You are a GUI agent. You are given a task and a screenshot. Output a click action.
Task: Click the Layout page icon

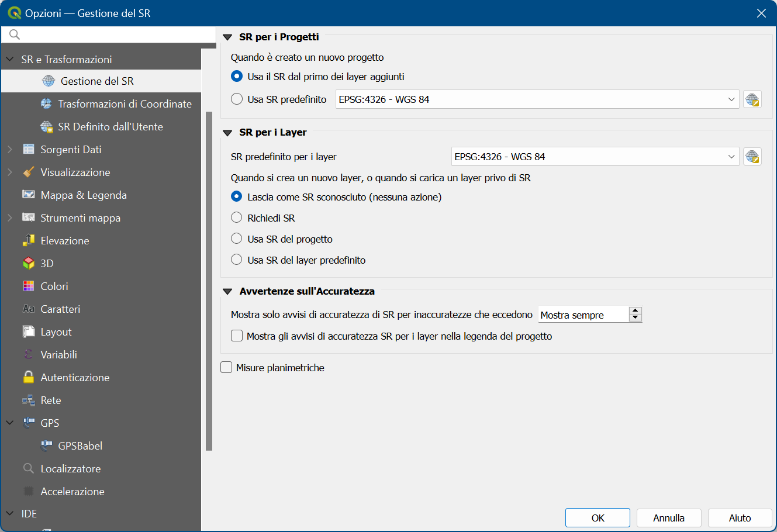[x=29, y=331]
